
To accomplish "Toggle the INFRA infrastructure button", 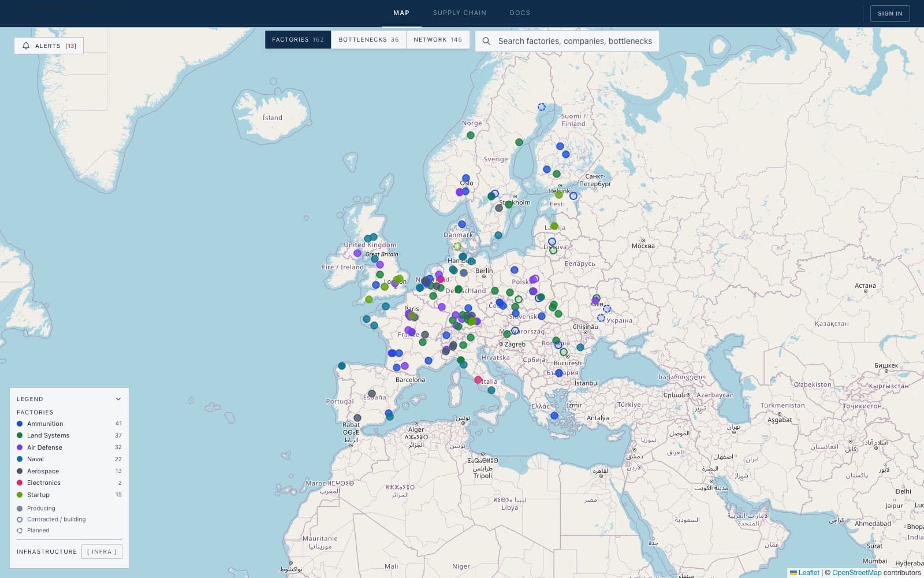I will (102, 551).
